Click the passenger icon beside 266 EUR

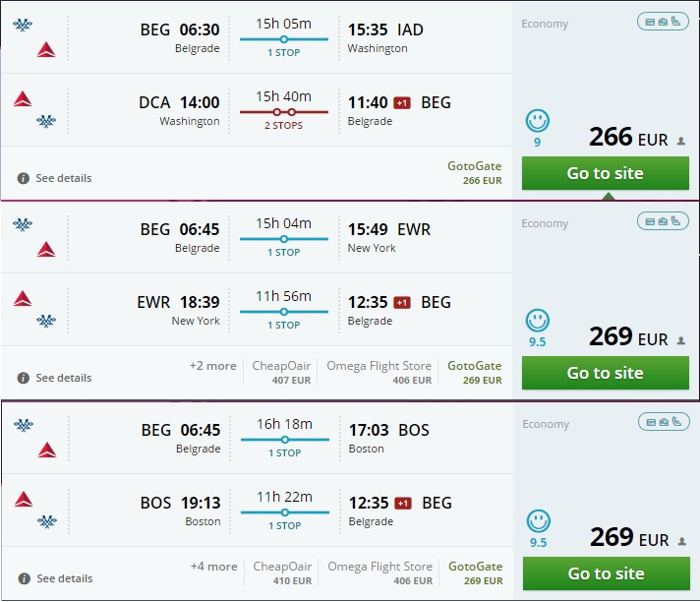(x=680, y=142)
